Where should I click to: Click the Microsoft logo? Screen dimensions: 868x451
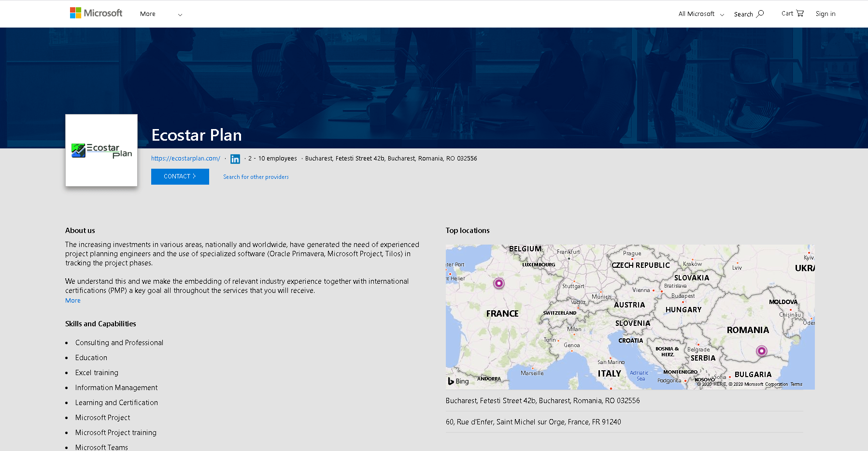96,13
